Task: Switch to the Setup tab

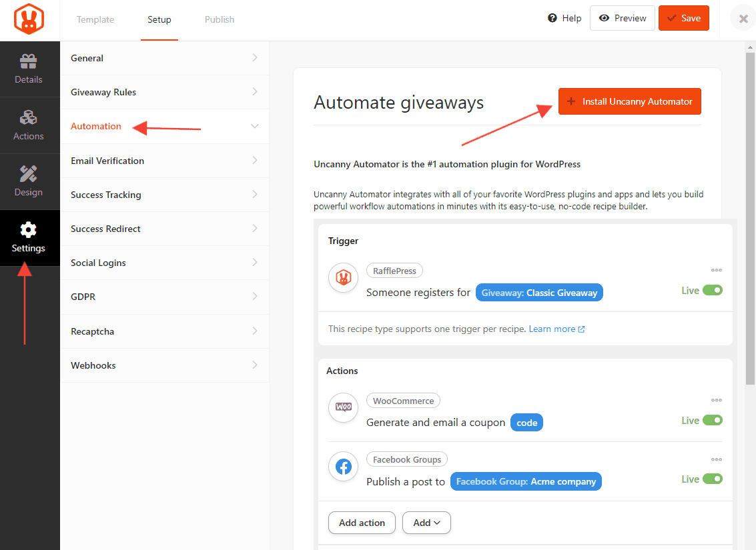Action: [159, 19]
